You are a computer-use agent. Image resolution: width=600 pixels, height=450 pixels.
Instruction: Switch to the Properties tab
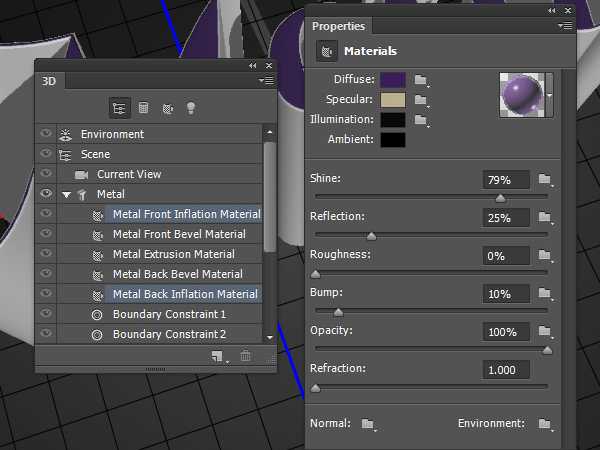coord(338,26)
